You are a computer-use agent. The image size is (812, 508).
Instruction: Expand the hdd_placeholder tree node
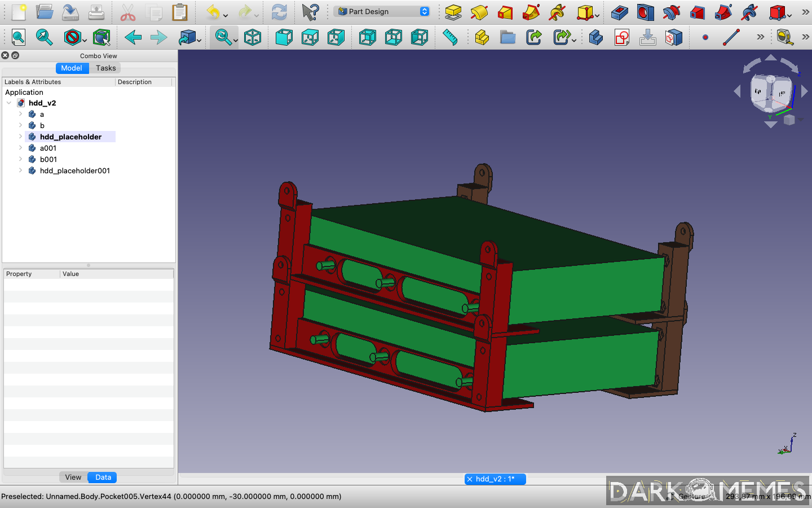21,137
